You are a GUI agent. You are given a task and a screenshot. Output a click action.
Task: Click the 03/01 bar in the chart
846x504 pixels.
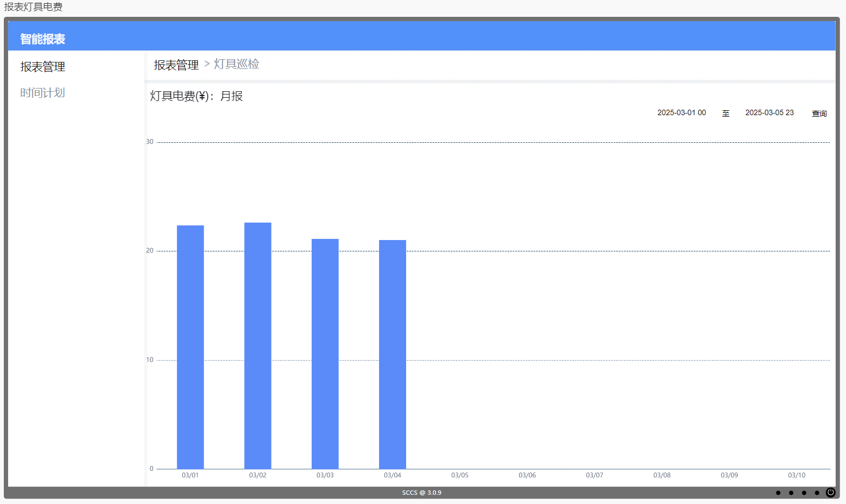(x=191, y=347)
